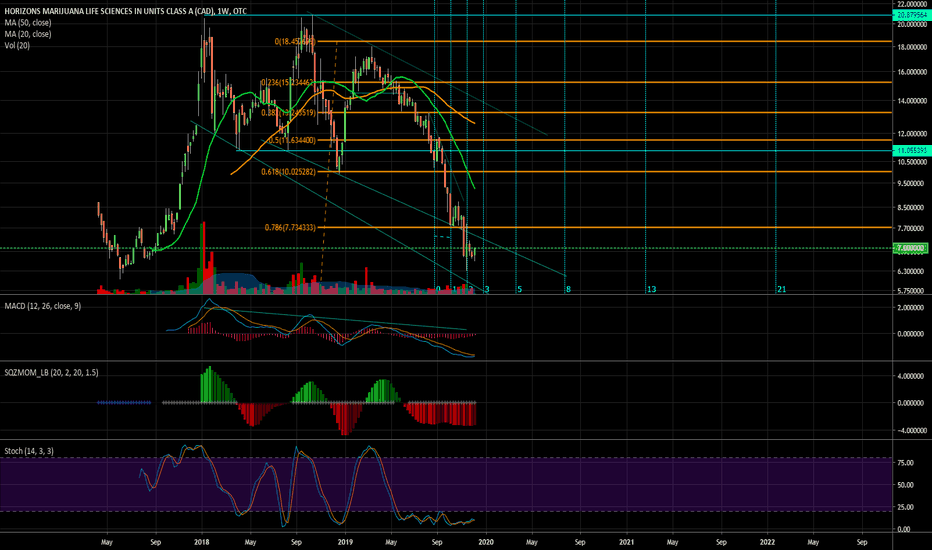Image resolution: width=932 pixels, height=550 pixels.
Task: Click 0.00 on the Stoch axis
Action: pos(903,529)
